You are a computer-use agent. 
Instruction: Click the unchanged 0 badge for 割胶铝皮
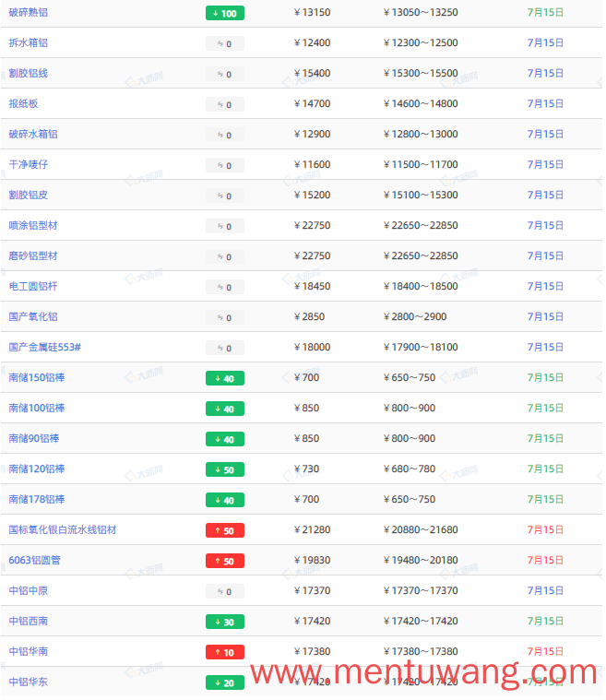coord(225,196)
